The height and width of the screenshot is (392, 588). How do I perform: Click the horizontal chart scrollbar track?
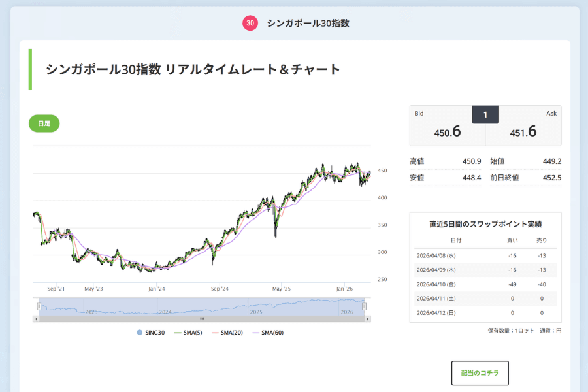click(x=203, y=319)
